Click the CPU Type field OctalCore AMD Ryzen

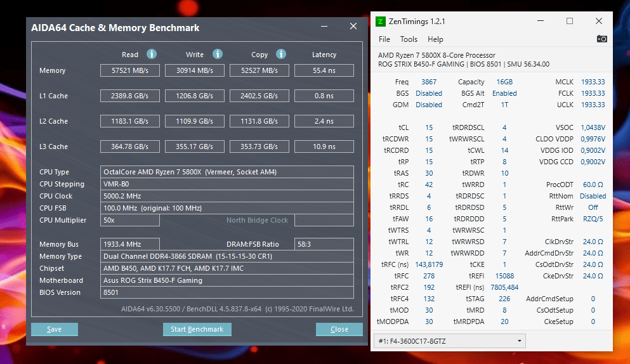(x=227, y=172)
